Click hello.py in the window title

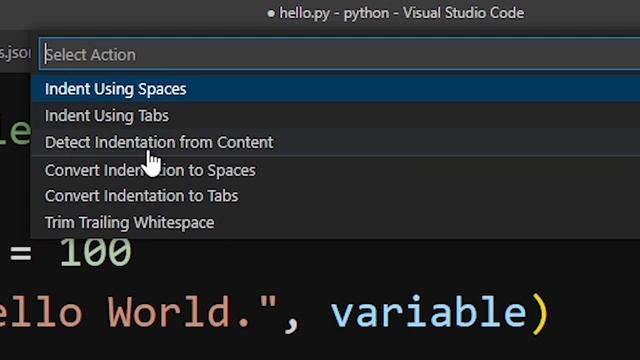[304, 13]
